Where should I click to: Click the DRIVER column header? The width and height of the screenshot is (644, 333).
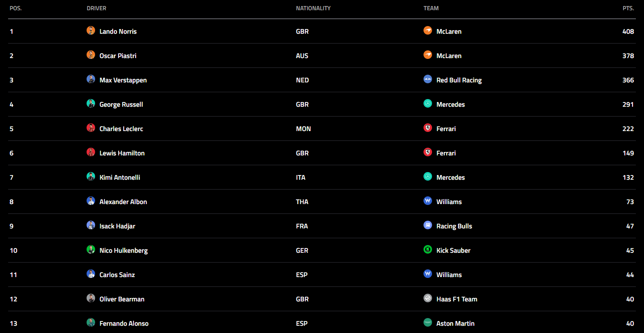(x=96, y=9)
